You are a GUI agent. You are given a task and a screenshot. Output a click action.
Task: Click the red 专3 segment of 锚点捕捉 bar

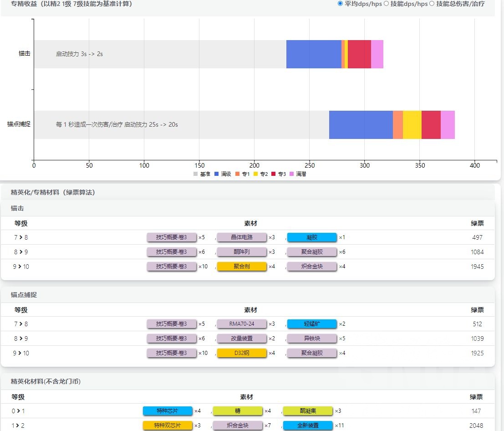[431, 125]
